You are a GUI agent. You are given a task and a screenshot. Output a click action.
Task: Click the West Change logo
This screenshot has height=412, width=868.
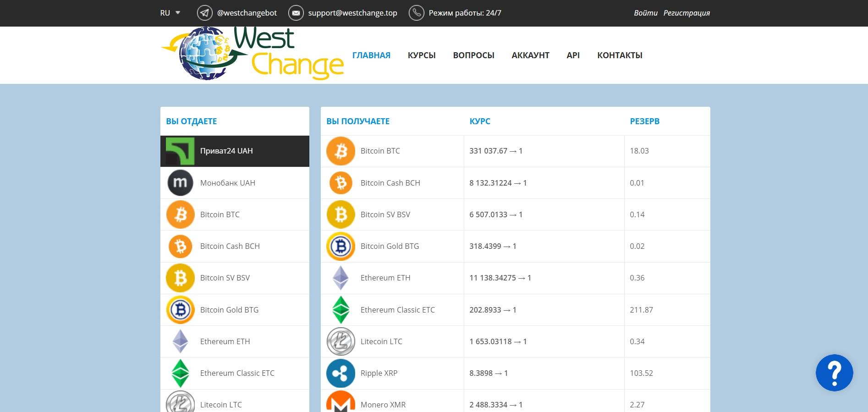tap(252, 54)
